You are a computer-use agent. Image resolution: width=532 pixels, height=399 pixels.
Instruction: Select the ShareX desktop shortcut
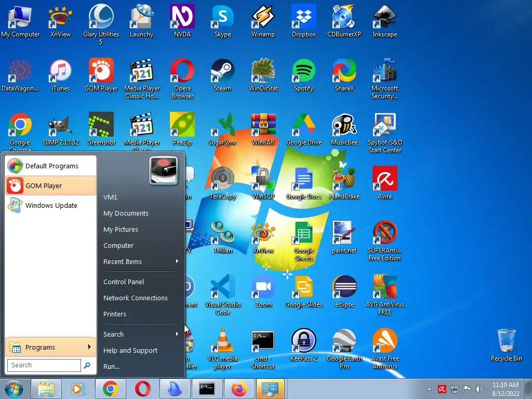coord(344,75)
